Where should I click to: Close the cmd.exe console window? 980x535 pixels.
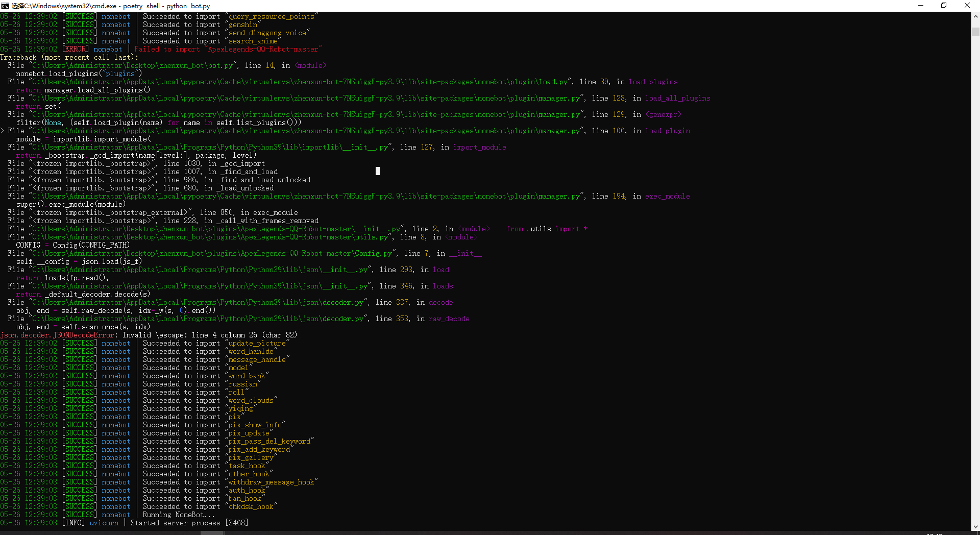click(x=967, y=6)
